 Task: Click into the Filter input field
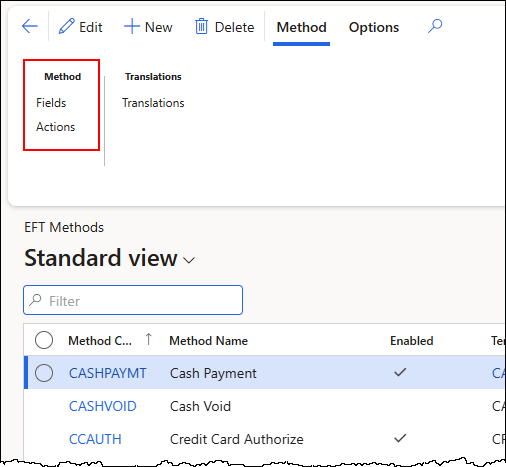[133, 300]
